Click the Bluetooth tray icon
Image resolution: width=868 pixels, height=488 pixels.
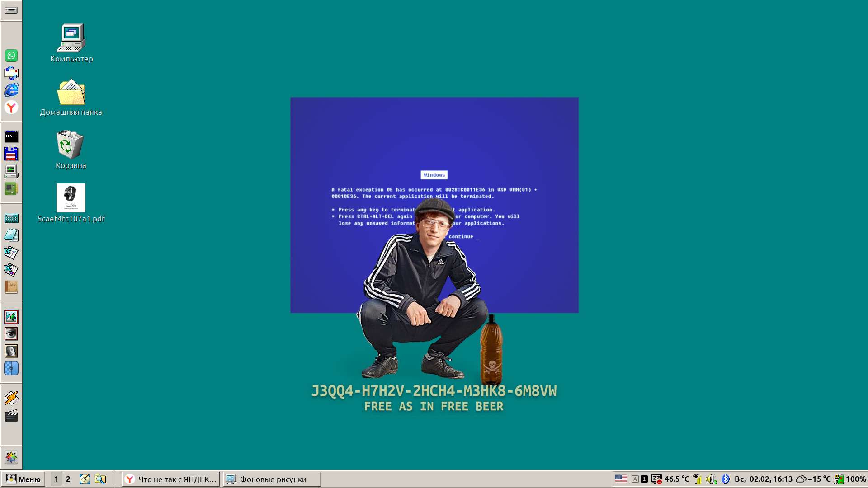coord(726,479)
